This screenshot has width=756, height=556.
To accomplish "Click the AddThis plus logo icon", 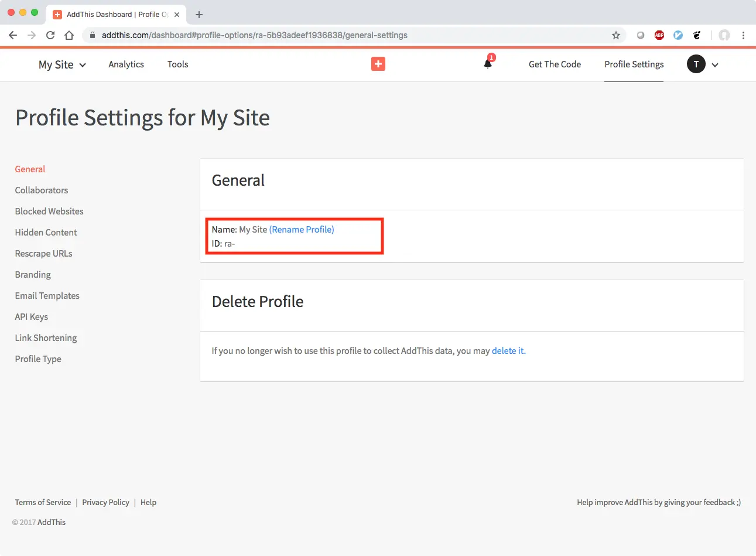I will coord(378,64).
